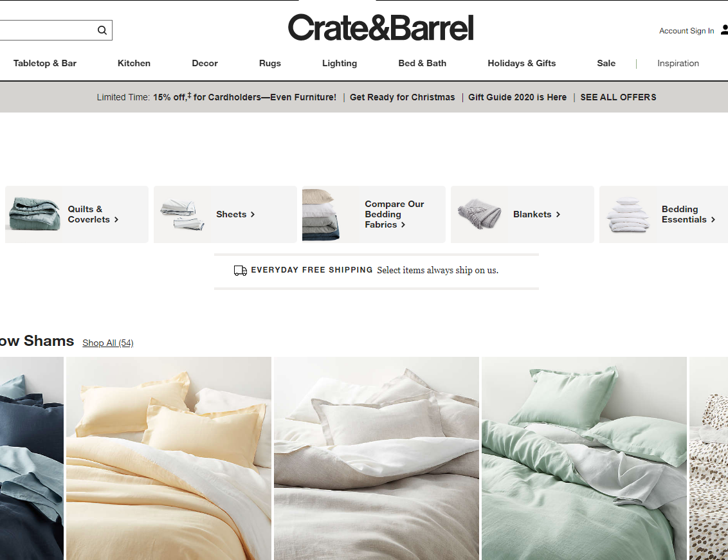Open the Holidays & Gifts menu
This screenshot has width=728, height=560.
pos(522,63)
